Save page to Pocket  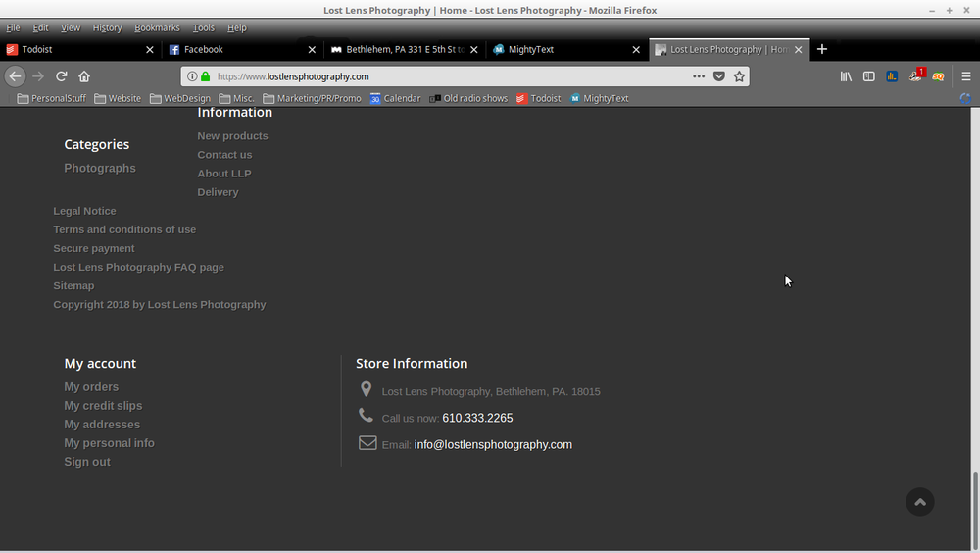tap(718, 76)
